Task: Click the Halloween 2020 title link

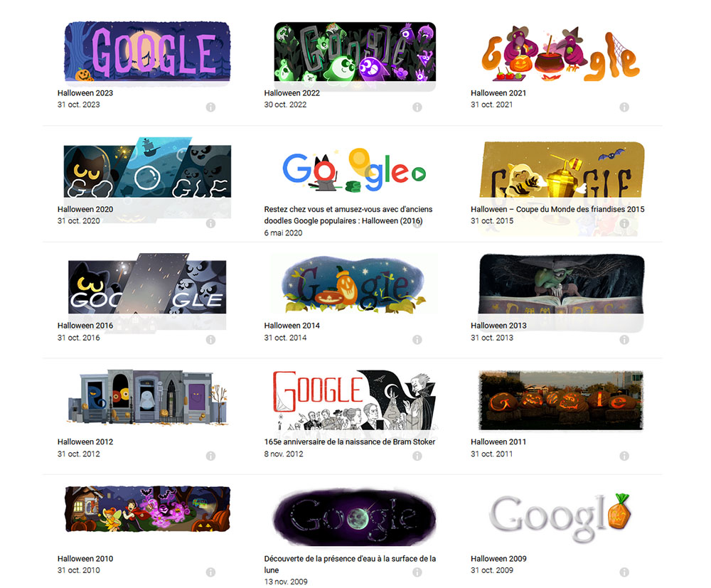Action: tap(85, 209)
